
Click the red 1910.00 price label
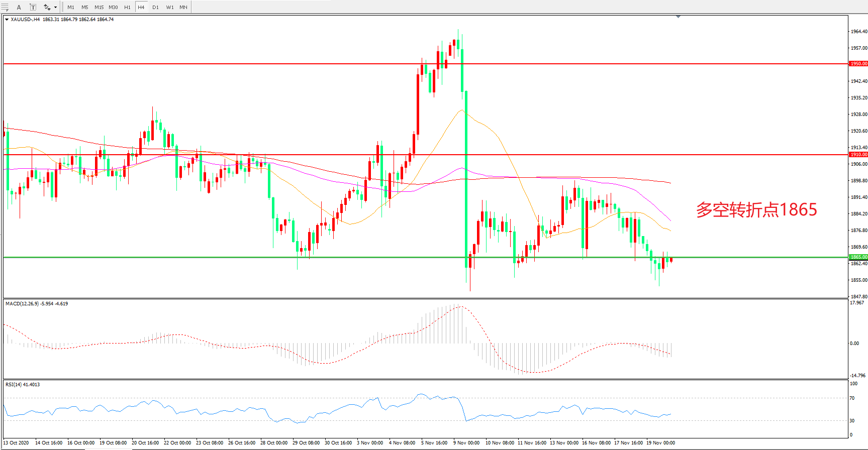(858, 155)
